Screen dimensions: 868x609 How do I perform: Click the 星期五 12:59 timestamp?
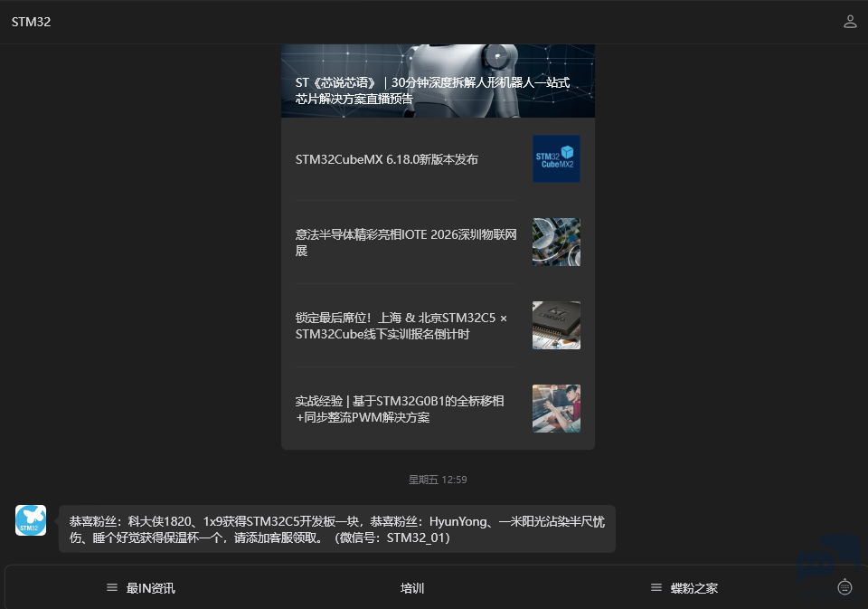click(438, 480)
